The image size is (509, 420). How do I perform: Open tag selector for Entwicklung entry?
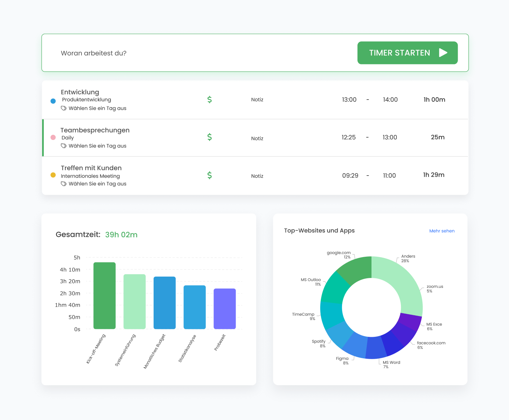coord(97,108)
